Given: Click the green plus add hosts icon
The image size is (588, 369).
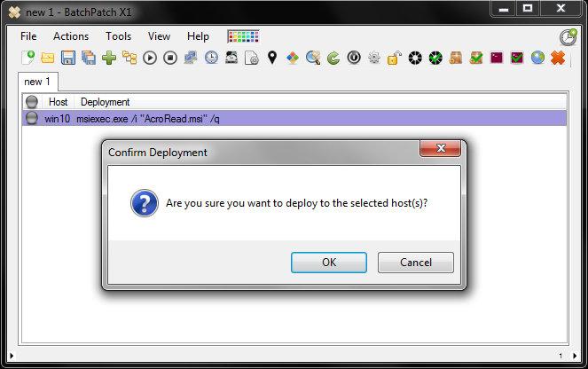Looking at the screenshot, I should [x=109, y=58].
